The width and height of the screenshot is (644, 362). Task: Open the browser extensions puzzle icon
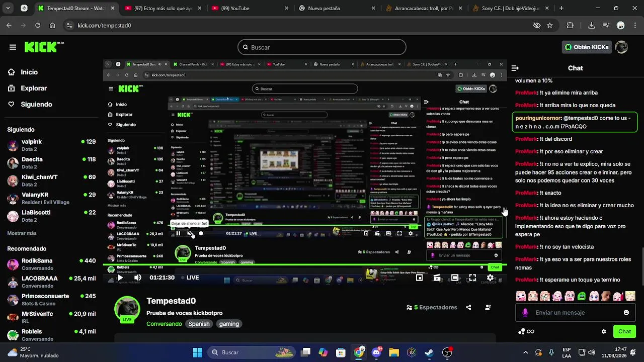(x=570, y=25)
